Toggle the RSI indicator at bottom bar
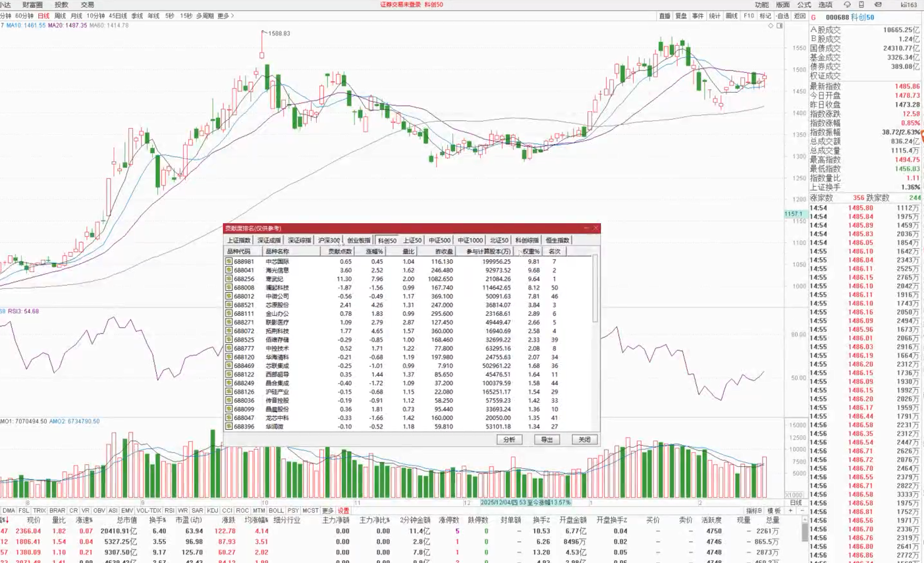The image size is (924, 563). click(x=169, y=510)
